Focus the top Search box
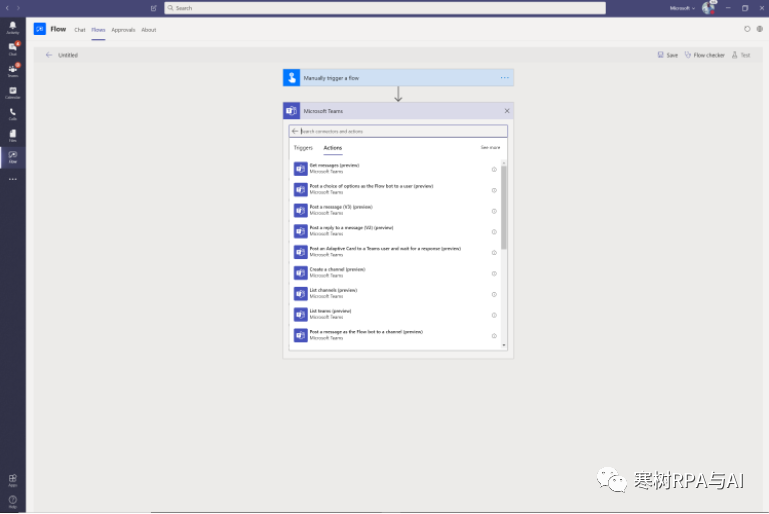Image resolution: width=769 pixels, height=514 pixels. coord(385,8)
